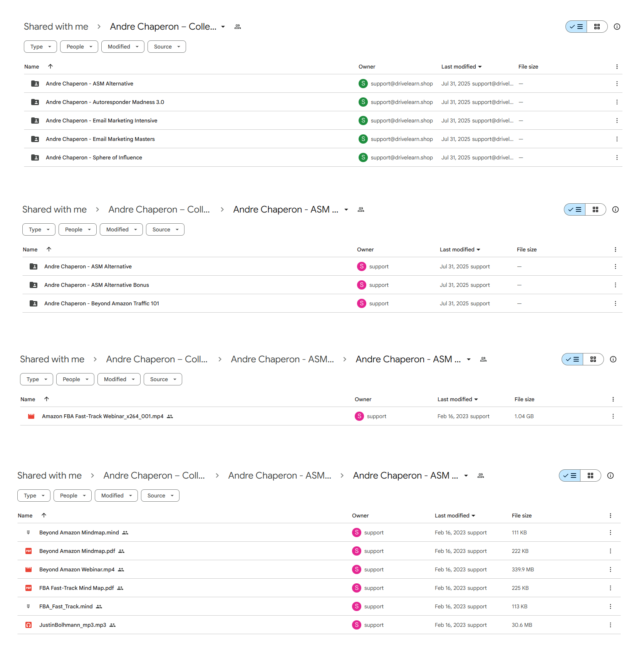
Task: Open info icon in the third panel
Action: pyautogui.click(x=613, y=359)
